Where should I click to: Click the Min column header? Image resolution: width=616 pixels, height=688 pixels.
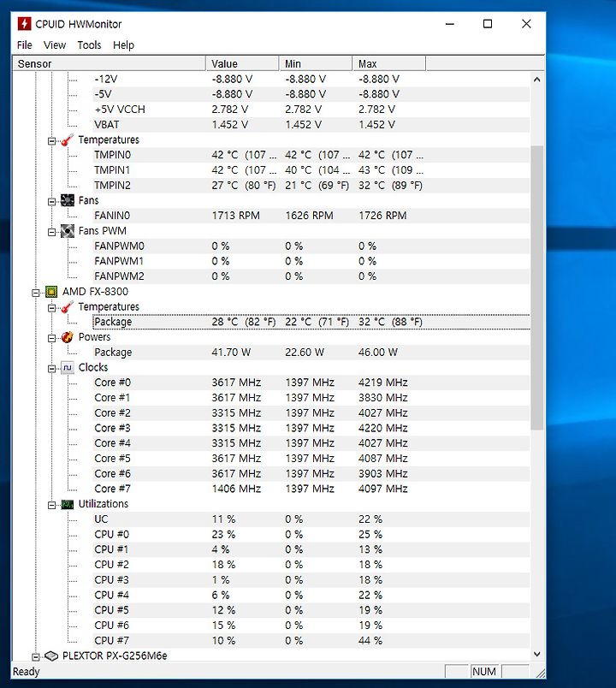(x=316, y=63)
